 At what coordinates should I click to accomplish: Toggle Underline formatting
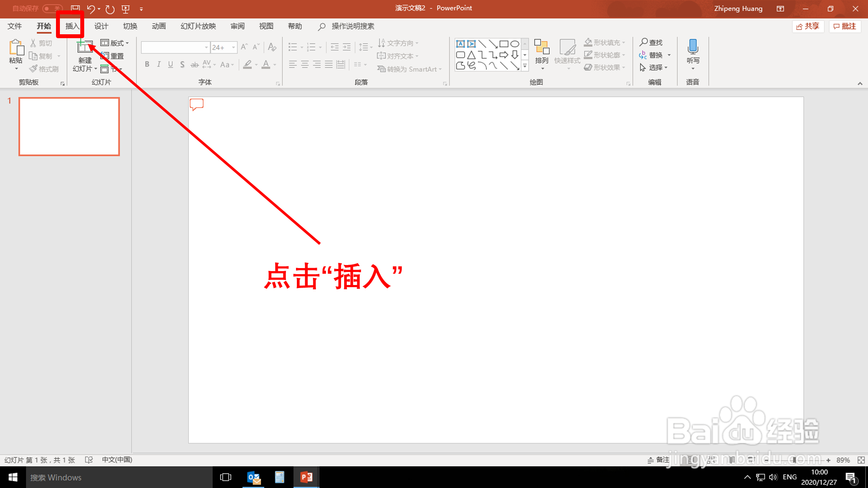pyautogui.click(x=171, y=65)
